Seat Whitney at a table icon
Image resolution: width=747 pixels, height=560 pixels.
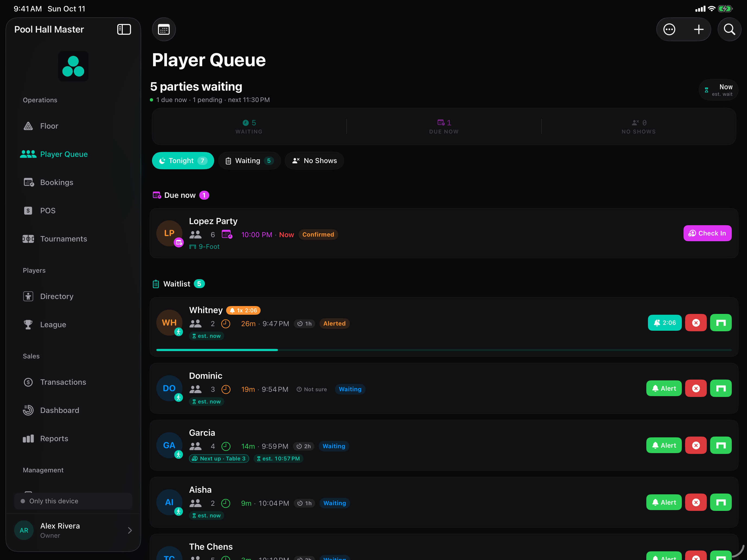(x=721, y=323)
